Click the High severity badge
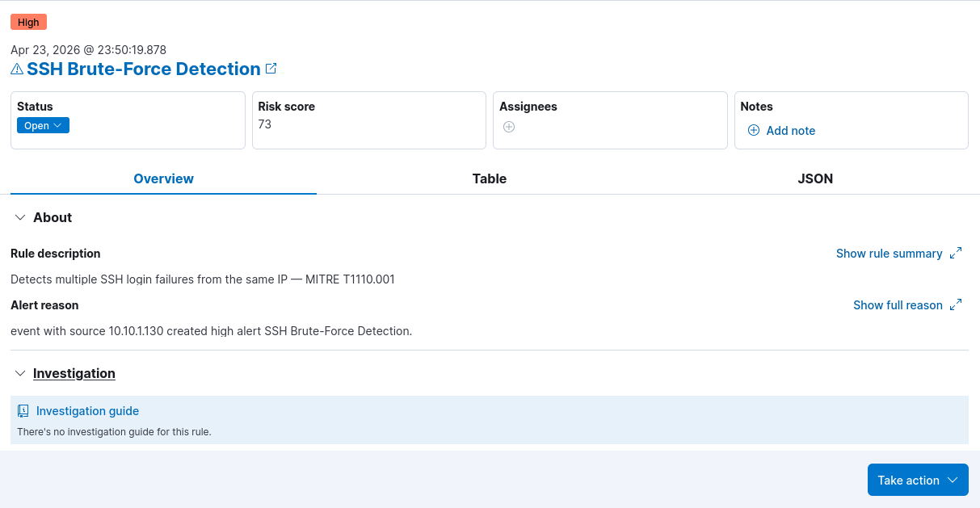The image size is (980, 508). pos(28,22)
